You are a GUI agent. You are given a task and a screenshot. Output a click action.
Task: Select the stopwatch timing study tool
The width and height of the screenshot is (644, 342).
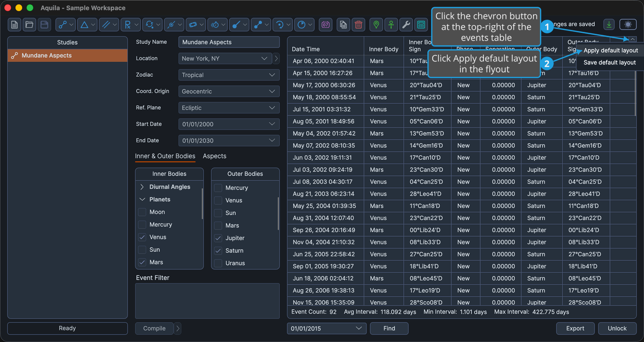(218, 25)
